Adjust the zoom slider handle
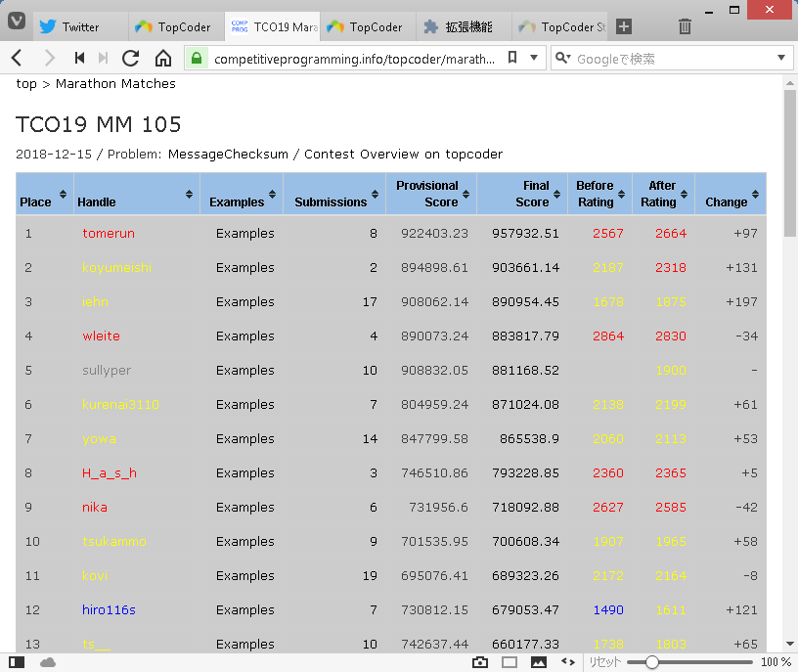The image size is (798, 672). pyautogui.click(x=652, y=662)
